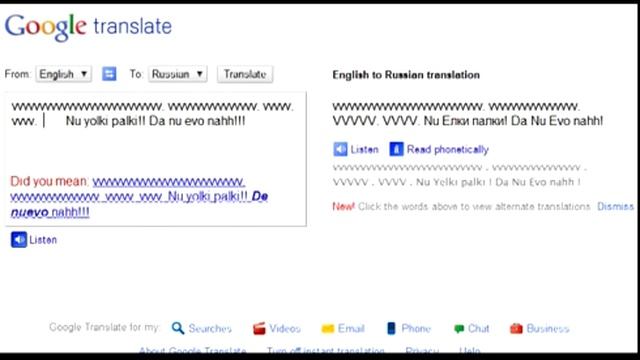640x360 pixels.
Task: Click the Chat bubble icon
Action: (x=459, y=329)
